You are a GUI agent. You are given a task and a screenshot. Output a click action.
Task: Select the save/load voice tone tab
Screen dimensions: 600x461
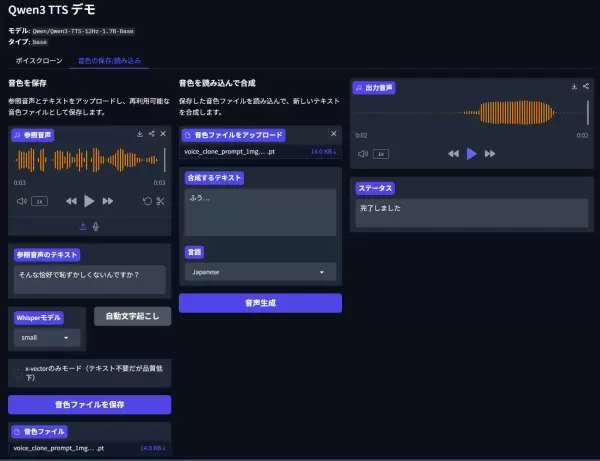coord(109,60)
